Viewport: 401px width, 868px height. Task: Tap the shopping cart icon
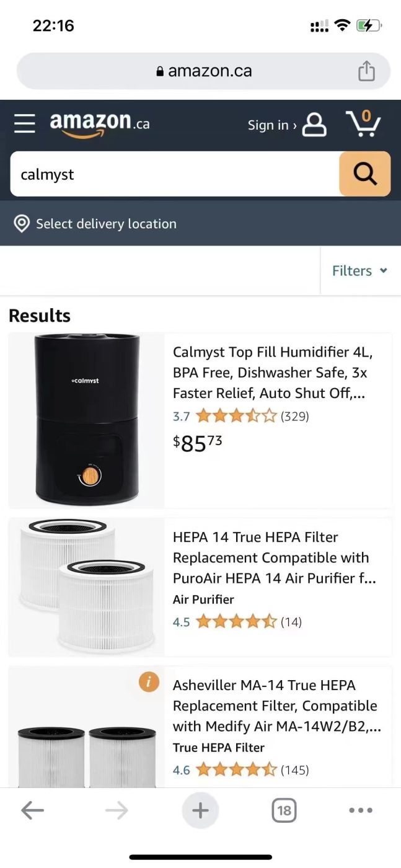(363, 123)
